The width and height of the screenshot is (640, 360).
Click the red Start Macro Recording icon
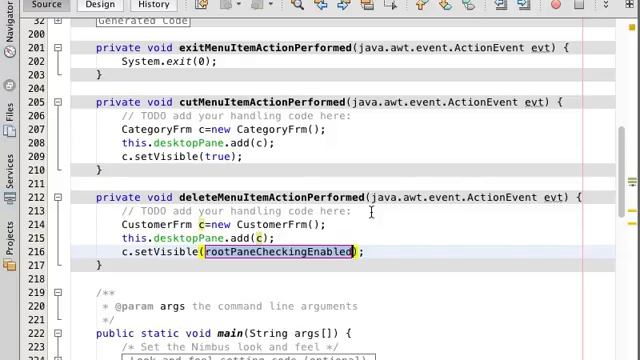[556, 5]
